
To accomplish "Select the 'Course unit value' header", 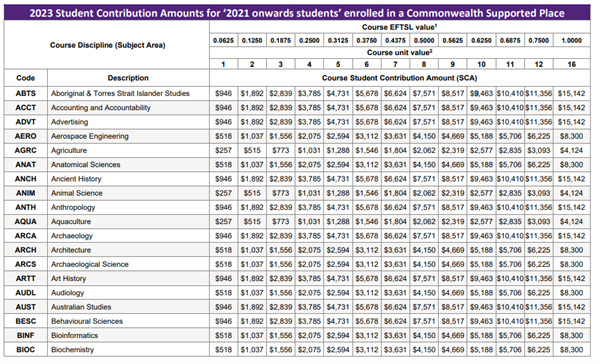I will tap(399, 52).
